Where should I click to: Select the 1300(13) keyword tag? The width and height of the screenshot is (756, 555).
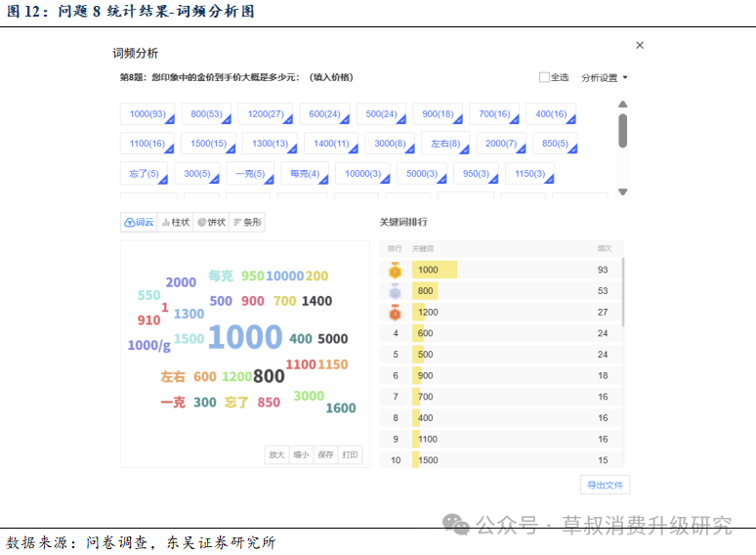[x=270, y=144]
